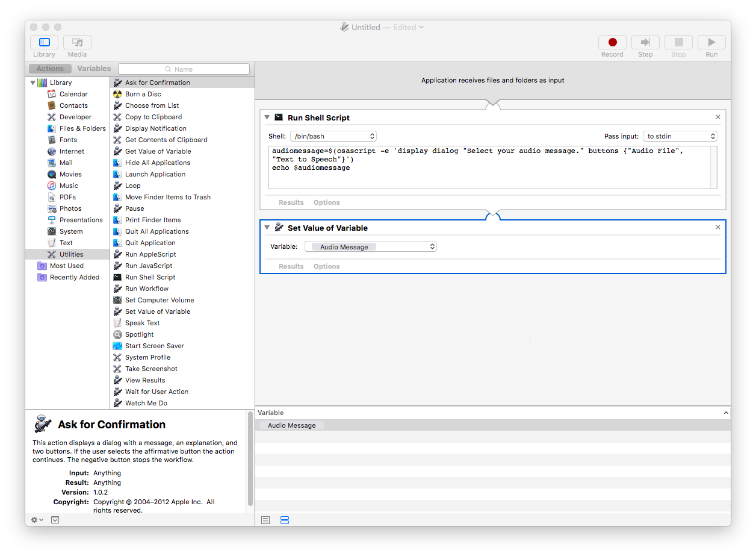Viewport: 756px width, 556px height.
Task: Select the Copy to Clipboard action icon
Action: click(117, 117)
